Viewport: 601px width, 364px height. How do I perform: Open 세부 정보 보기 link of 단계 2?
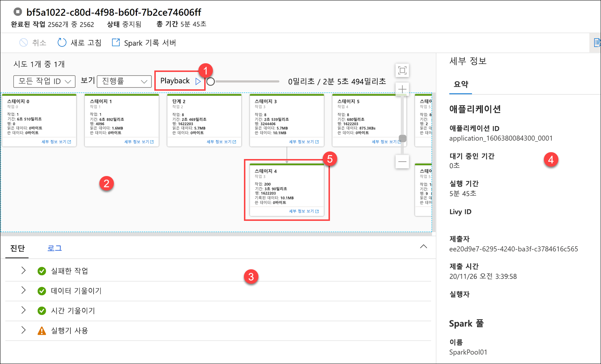(222, 142)
